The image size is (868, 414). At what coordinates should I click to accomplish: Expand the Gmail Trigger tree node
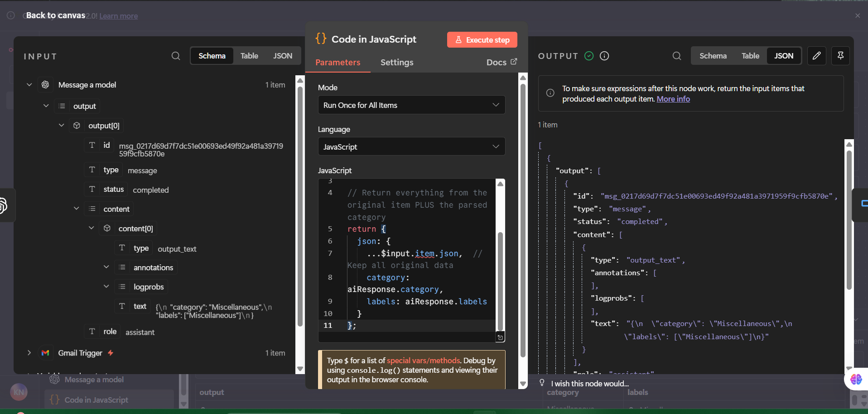click(29, 353)
